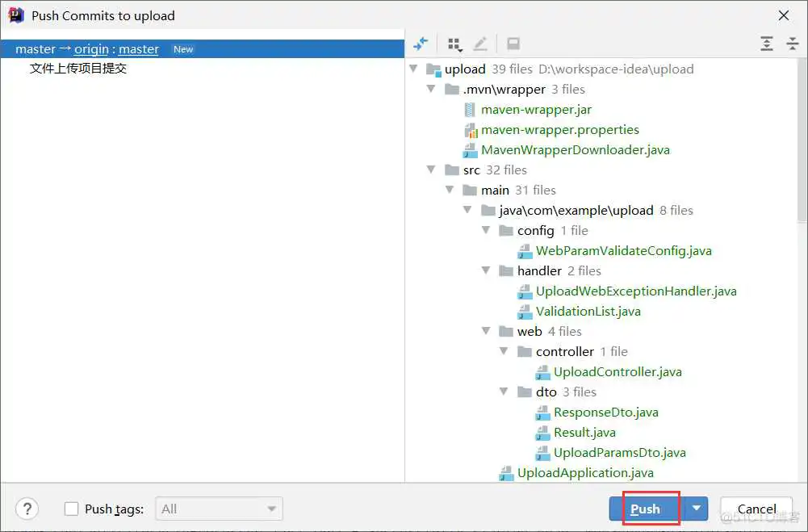Open the Group By toolbar icon
This screenshot has width=808, height=532.
[454, 44]
